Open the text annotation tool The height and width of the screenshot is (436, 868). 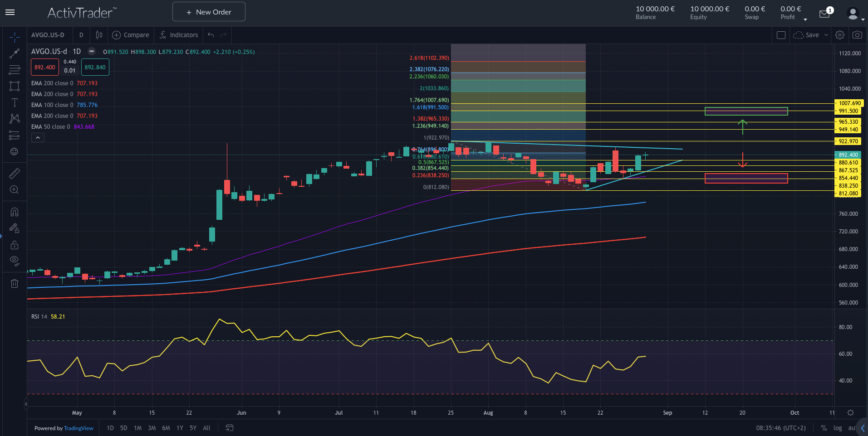tap(15, 102)
